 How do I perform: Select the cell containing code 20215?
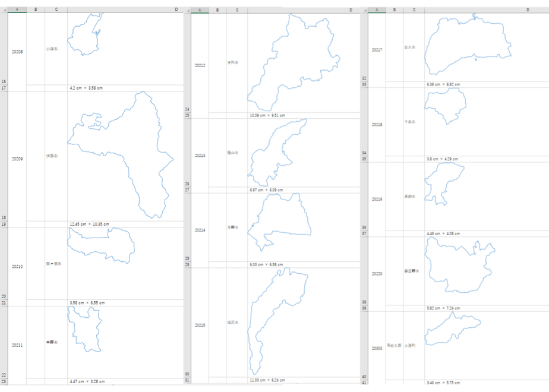pos(200,325)
